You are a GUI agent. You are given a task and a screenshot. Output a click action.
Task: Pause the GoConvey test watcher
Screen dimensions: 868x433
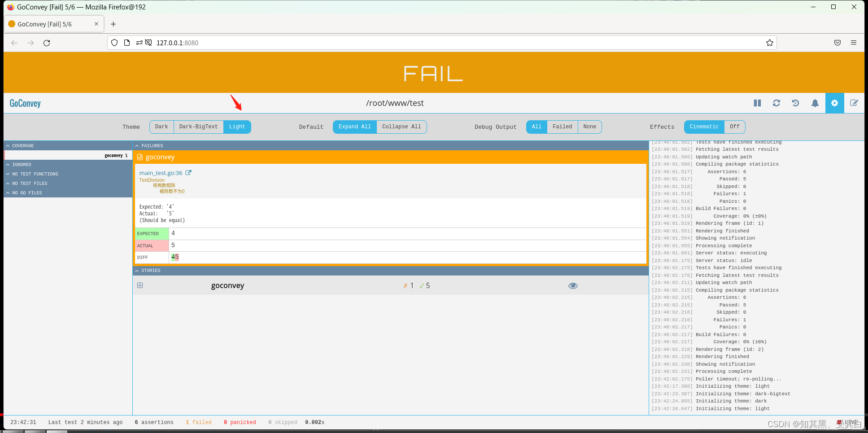tap(758, 103)
